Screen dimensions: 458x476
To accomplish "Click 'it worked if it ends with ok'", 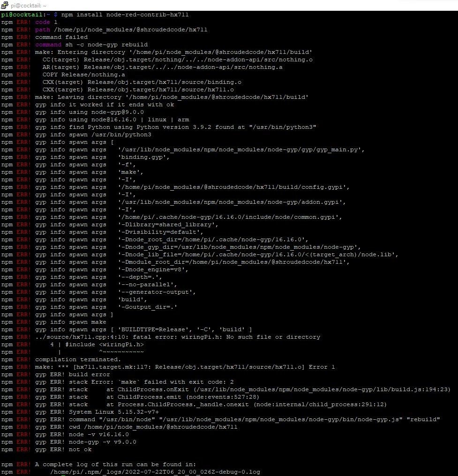I will pos(121,104).
